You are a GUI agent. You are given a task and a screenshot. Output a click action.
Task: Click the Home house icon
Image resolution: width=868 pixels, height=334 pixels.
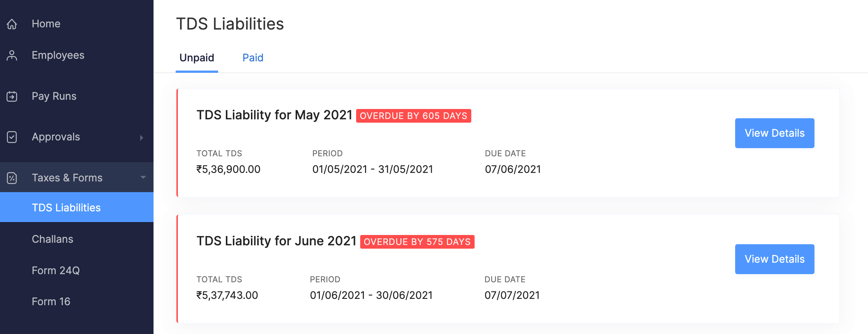pyautogui.click(x=12, y=24)
